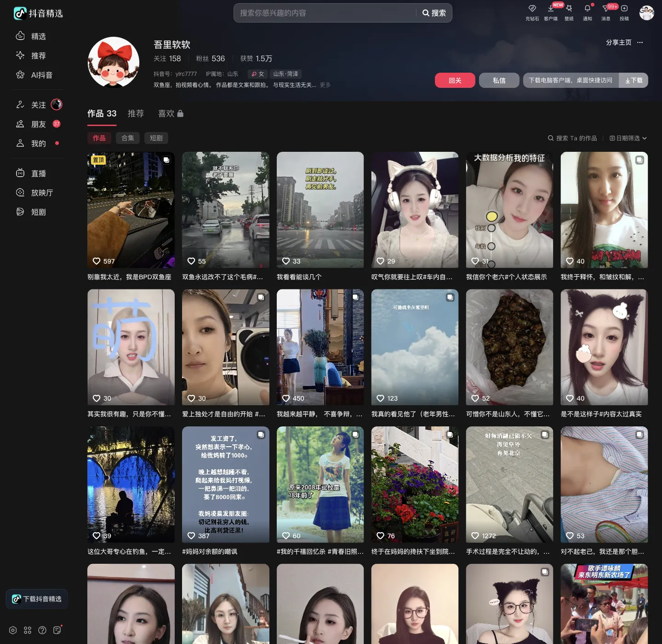Screen dimensions: 662x644
Task: Click video title 对不起老己，我还是那个胆
Action: (x=603, y=552)
